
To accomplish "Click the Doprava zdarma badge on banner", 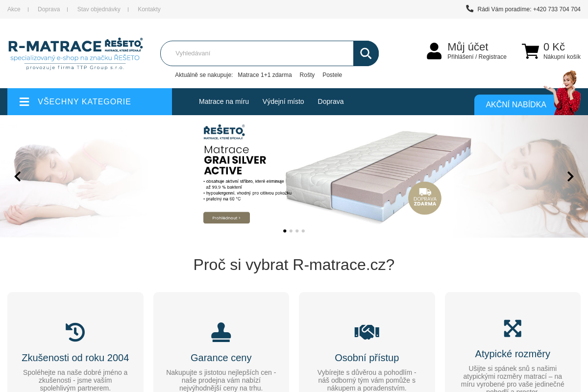I will click(x=425, y=198).
